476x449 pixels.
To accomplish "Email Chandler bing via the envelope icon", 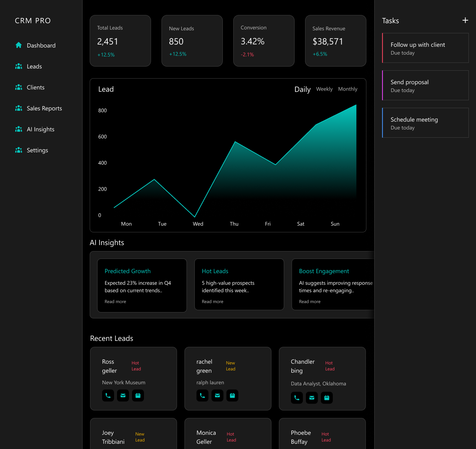I will [312, 398].
